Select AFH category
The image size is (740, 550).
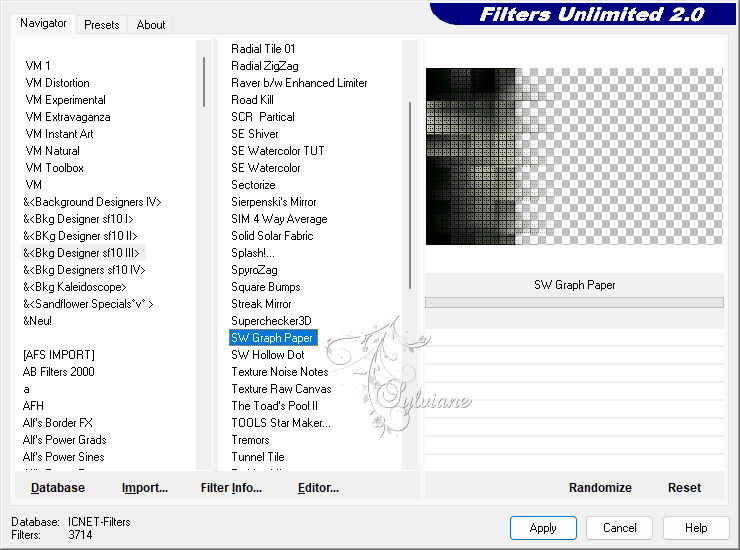click(33, 406)
